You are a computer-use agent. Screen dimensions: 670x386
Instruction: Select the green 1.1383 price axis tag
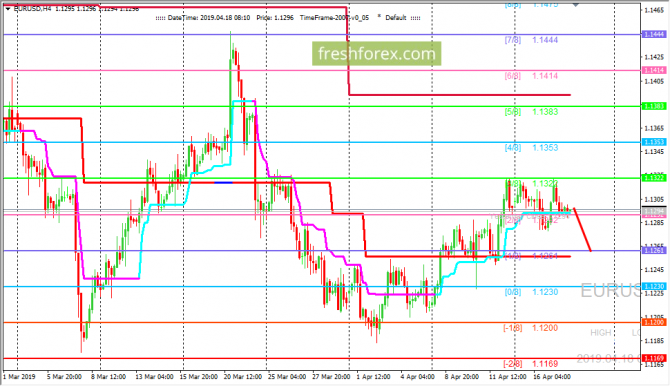click(x=654, y=106)
